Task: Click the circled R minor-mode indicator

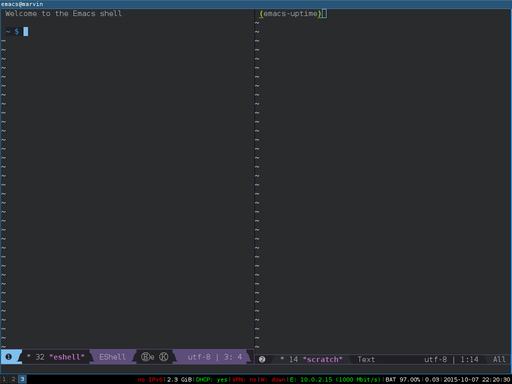Action: tap(146, 357)
